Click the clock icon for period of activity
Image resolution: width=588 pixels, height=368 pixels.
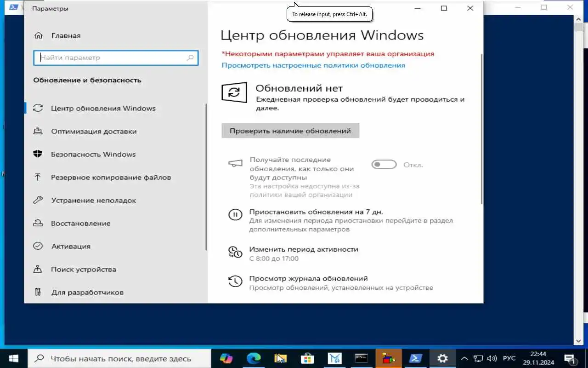coord(235,252)
